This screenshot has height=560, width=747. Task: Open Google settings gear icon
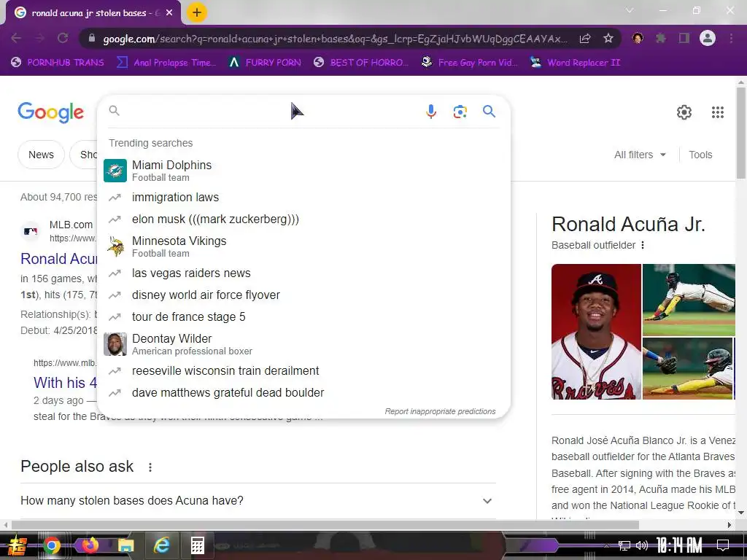[684, 112]
